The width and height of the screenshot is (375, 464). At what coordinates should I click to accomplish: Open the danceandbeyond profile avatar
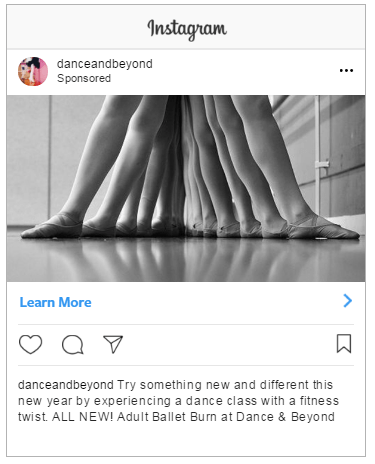click(33, 71)
